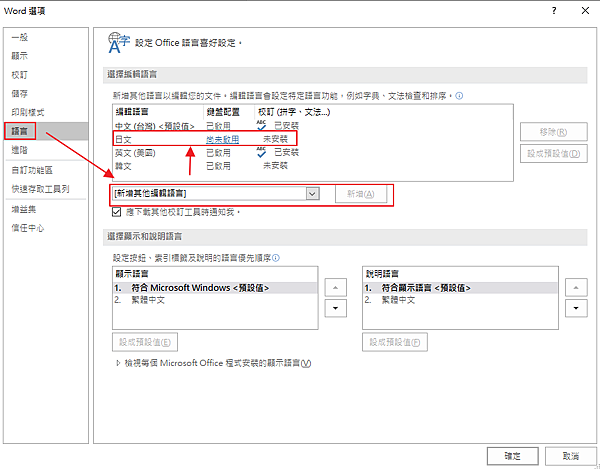Click the 取消 button
The width and height of the screenshot is (600, 469).
(x=571, y=456)
